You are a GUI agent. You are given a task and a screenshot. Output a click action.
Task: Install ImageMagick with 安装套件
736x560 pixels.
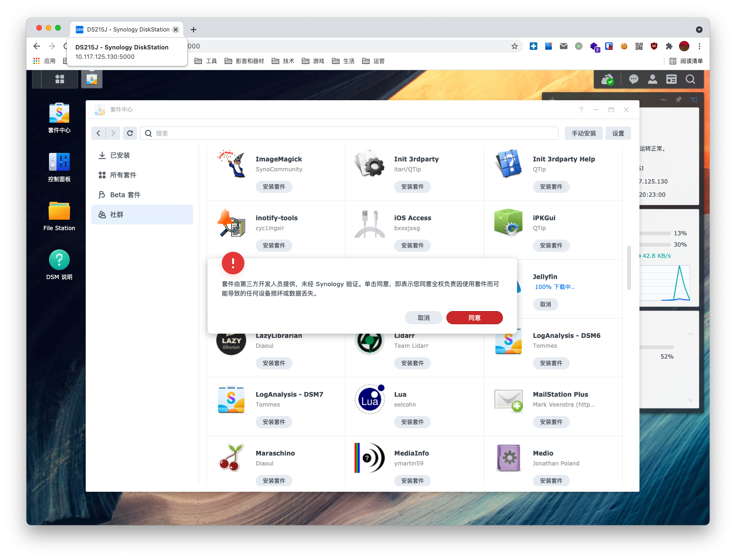(x=274, y=187)
